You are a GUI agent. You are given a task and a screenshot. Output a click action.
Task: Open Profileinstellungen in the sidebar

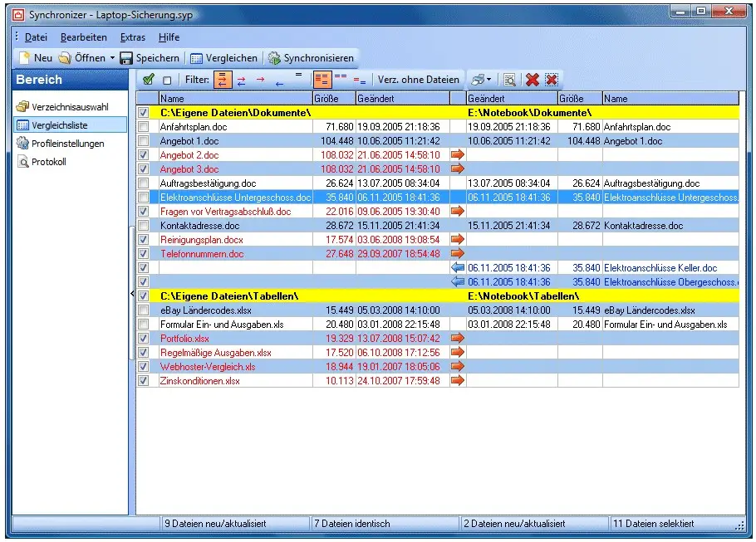tap(67, 144)
